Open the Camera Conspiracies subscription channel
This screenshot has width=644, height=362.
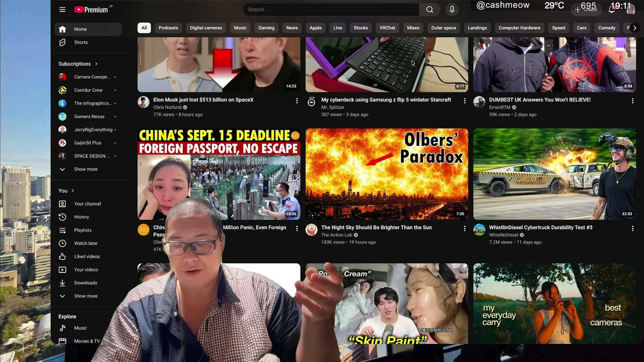pyautogui.click(x=88, y=77)
